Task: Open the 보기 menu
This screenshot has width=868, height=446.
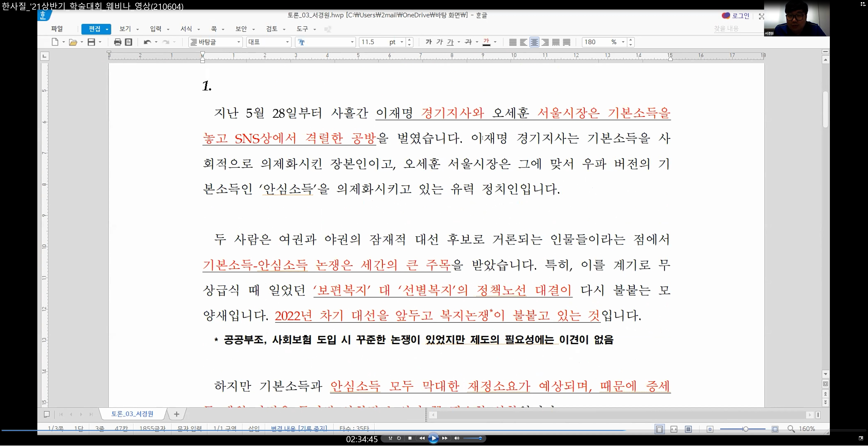Action: coord(125,29)
